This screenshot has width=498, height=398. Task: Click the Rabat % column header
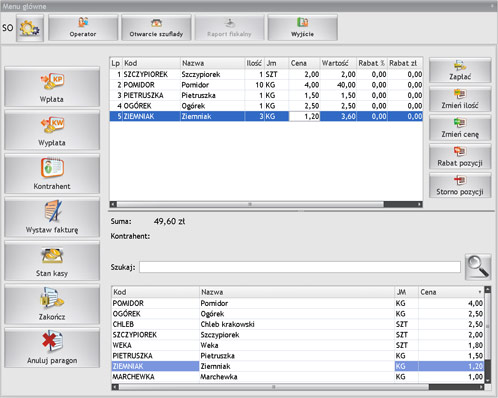[x=372, y=63]
